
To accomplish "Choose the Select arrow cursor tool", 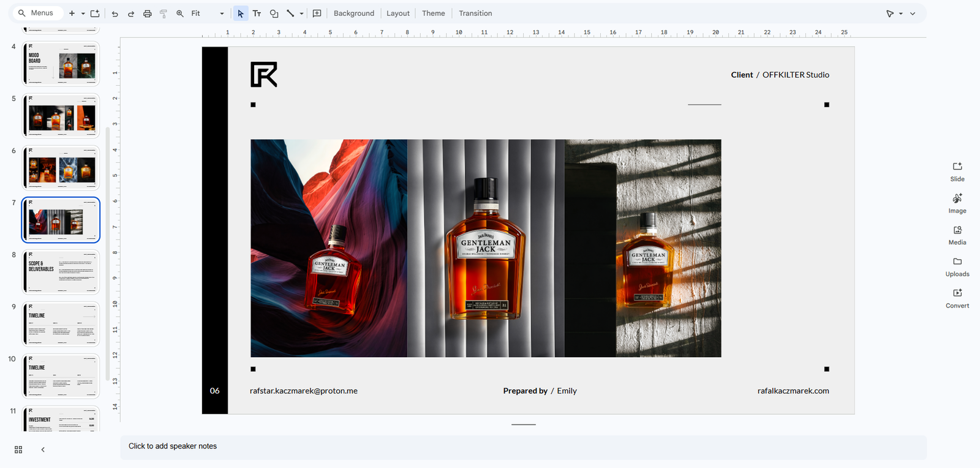I will 241,13.
